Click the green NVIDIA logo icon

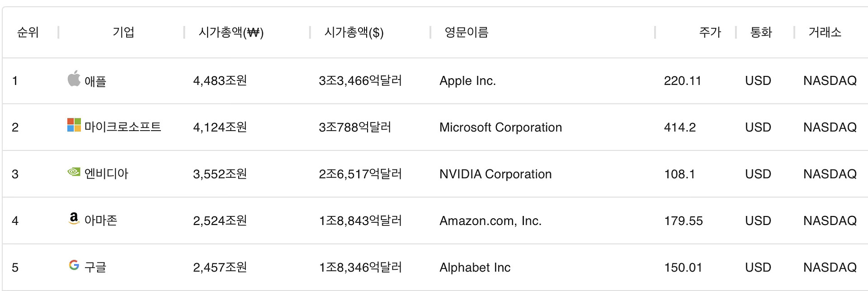pyautogui.click(x=74, y=172)
